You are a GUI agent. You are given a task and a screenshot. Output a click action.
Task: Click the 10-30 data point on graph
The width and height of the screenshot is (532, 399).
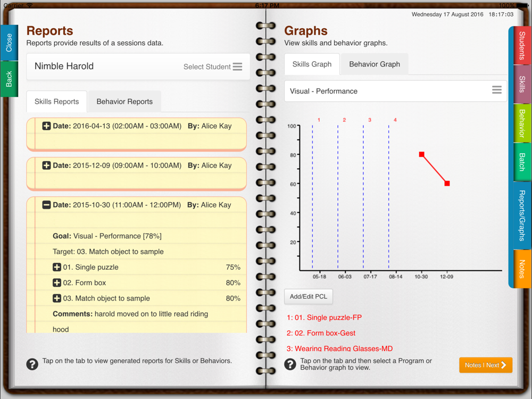pyautogui.click(x=421, y=154)
